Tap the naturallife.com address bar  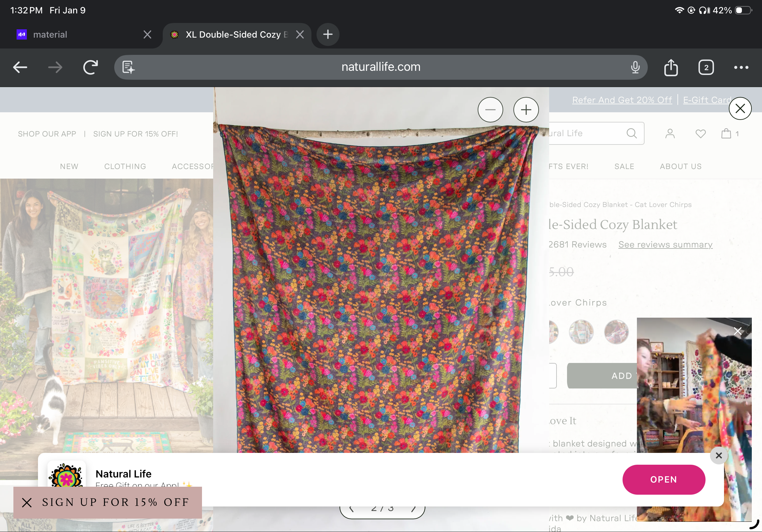tap(381, 67)
